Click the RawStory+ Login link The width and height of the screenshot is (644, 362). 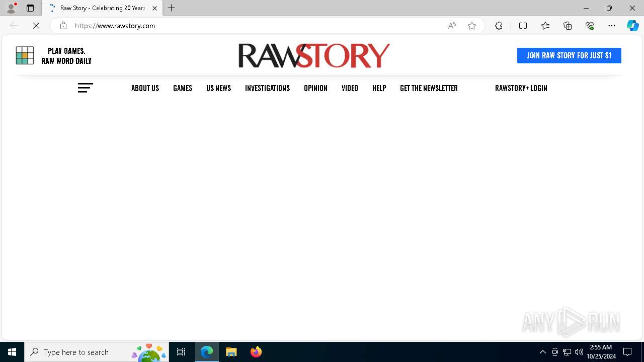tap(521, 88)
